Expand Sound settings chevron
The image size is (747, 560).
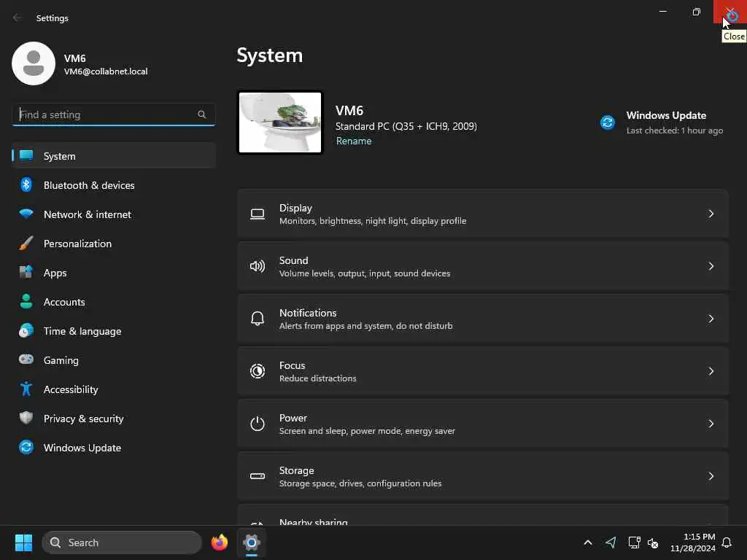(x=711, y=266)
